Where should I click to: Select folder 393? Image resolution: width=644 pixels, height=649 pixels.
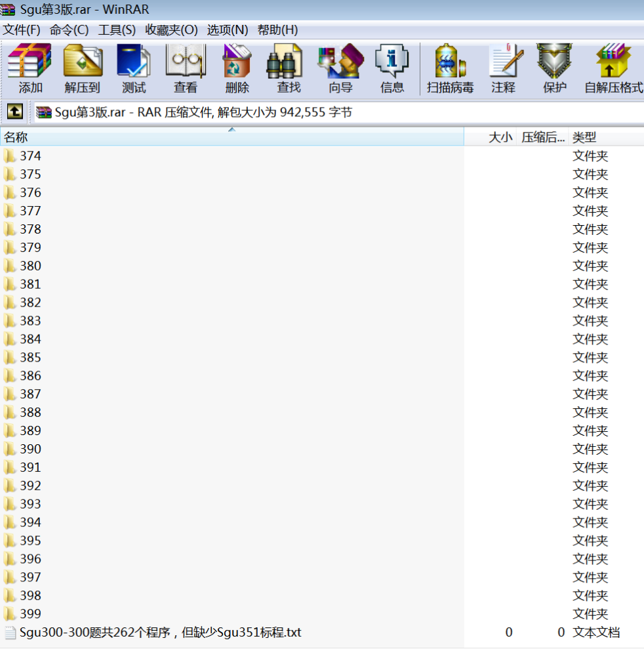[x=30, y=504]
